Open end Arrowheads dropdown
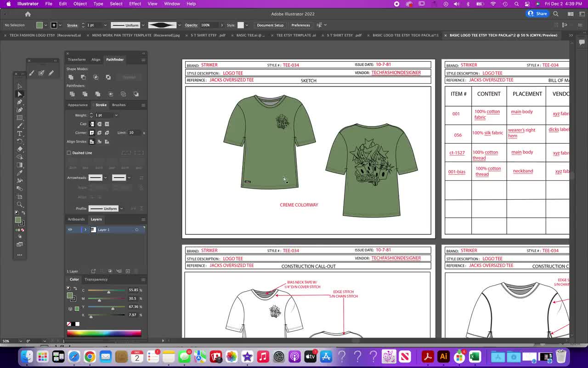 click(129, 178)
